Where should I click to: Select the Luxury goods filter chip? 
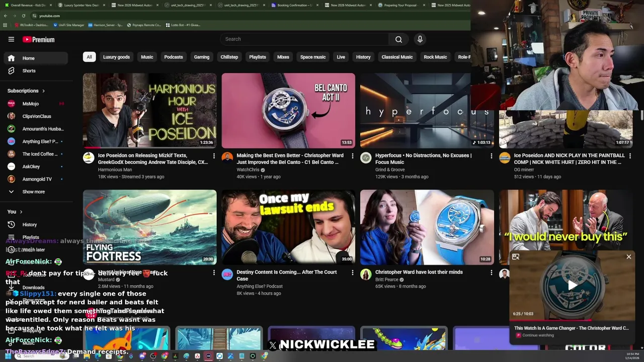pyautogui.click(x=116, y=57)
